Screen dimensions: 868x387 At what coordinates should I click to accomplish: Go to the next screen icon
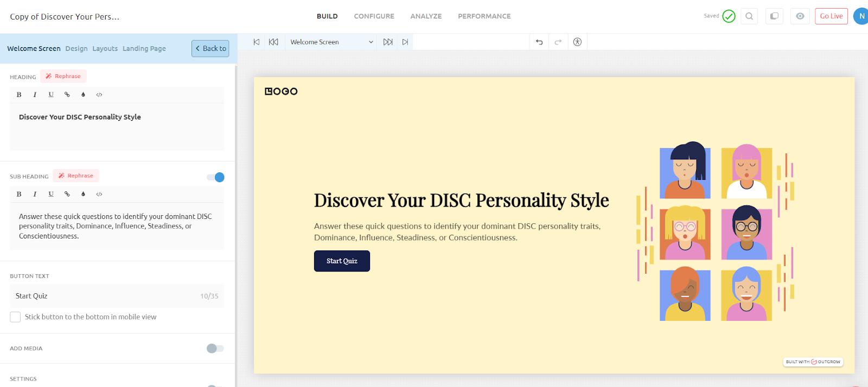pos(388,42)
